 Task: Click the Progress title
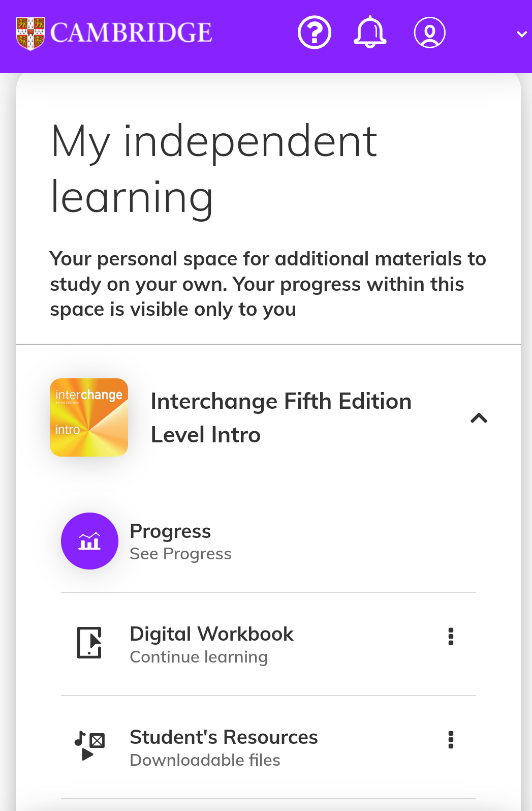pyautogui.click(x=170, y=531)
